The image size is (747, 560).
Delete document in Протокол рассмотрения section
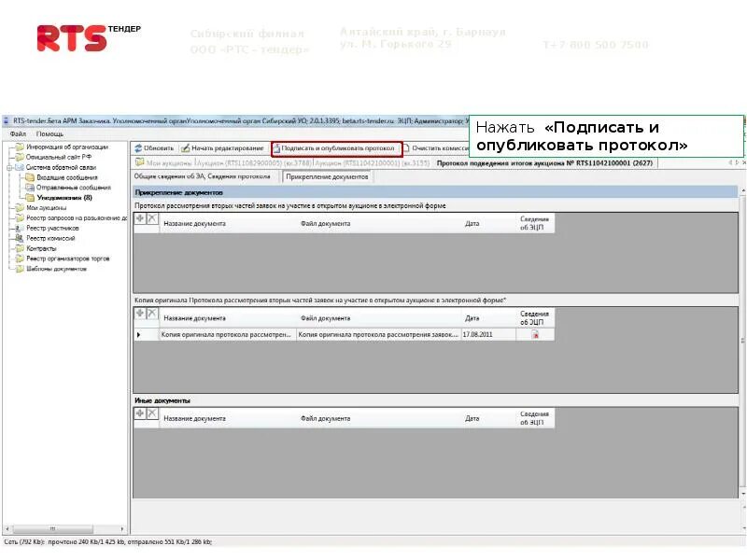tap(152, 218)
